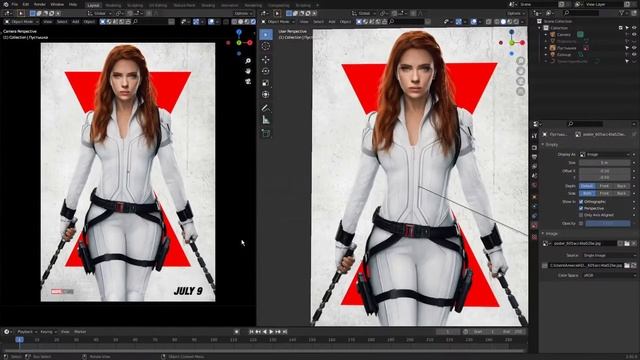
Task: Open the Window menu
Action: pyautogui.click(x=57, y=4)
